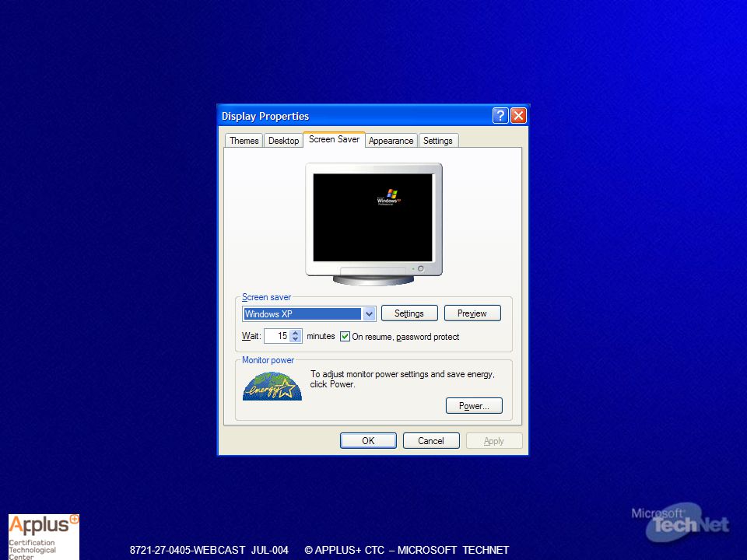Image resolution: width=747 pixels, height=560 pixels.
Task: Click the Microsoft TechNet logo
Action: [x=680, y=523]
